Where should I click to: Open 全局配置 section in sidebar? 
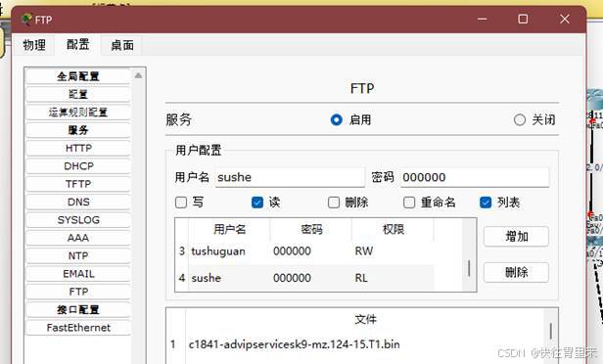pyautogui.click(x=78, y=76)
